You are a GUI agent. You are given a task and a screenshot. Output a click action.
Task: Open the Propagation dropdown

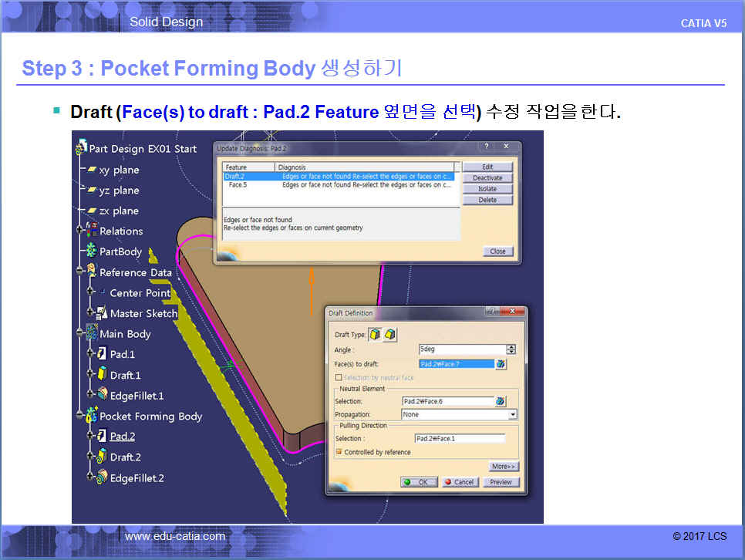click(513, 414)
